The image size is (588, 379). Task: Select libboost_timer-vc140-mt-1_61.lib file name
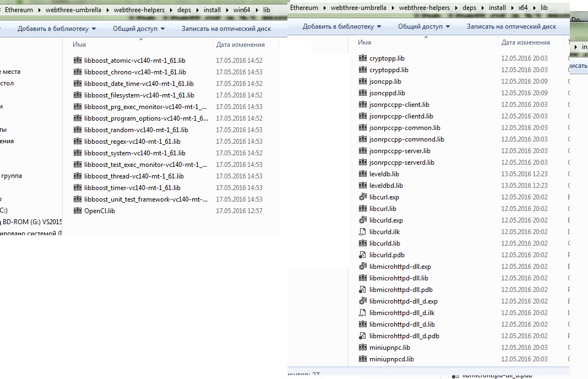[132, 187]
